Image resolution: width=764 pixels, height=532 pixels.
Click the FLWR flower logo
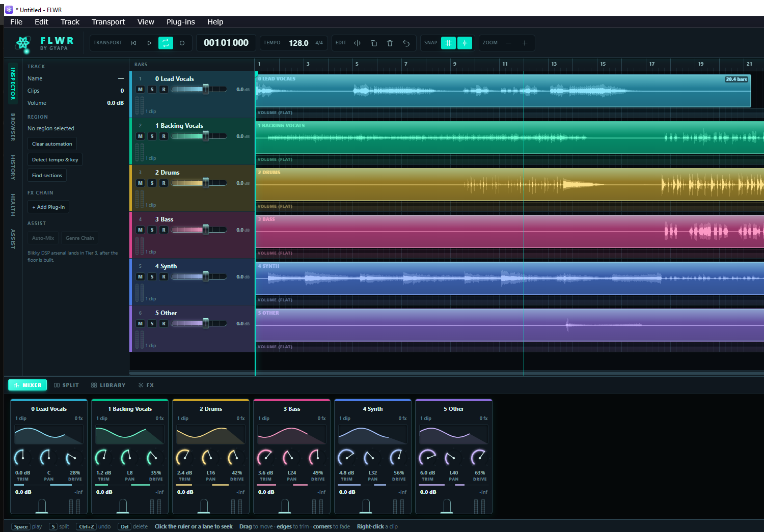point(23,43)
